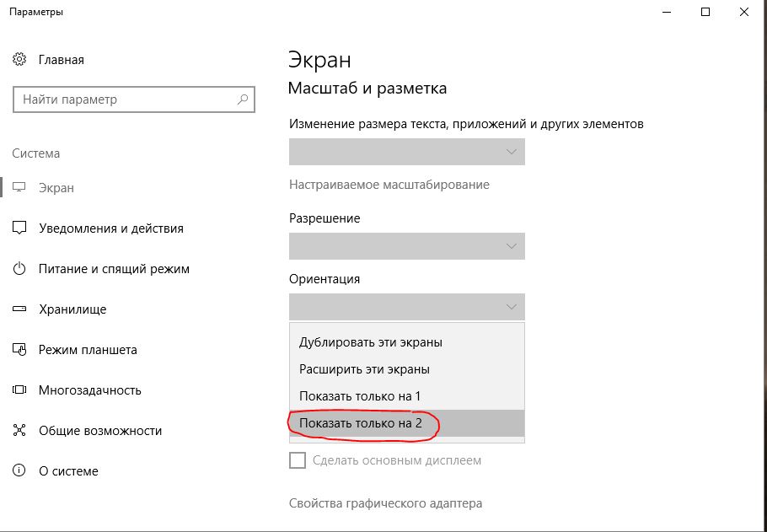Click the Главная gear icon
Screen dimensions: 767x532
click(20, 60)
